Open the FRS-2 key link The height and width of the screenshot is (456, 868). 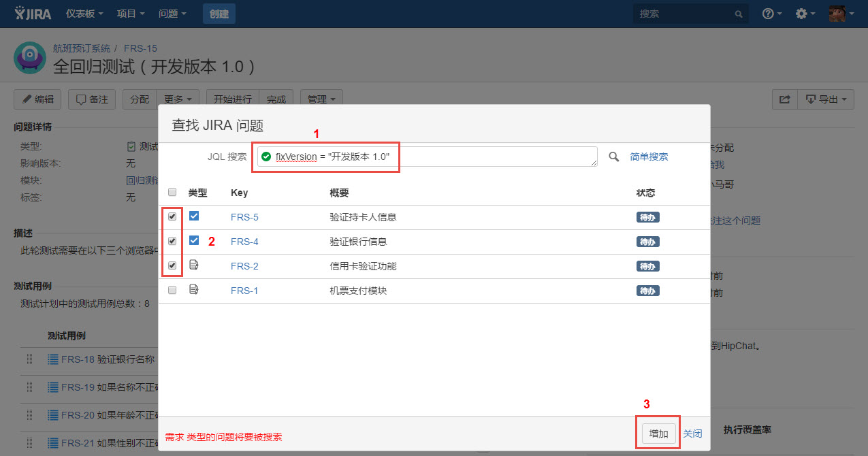click(x=244, y=266)
